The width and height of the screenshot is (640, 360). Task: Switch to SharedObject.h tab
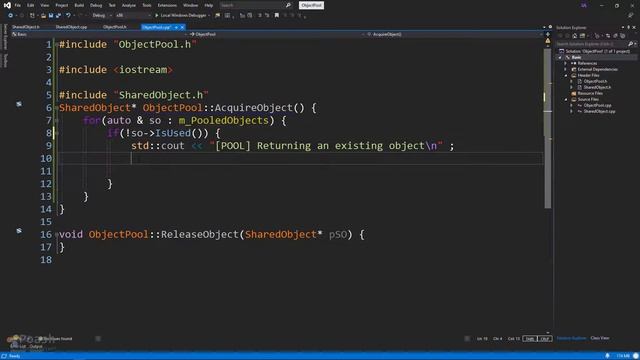point(26,27)
